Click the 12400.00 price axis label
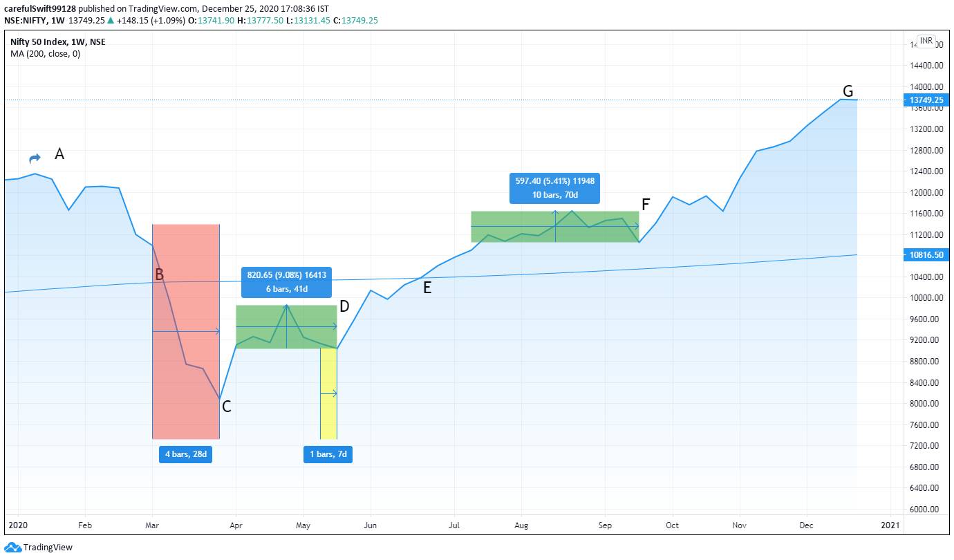The width and height of the screenshot is (954, 560). [926, 171]
